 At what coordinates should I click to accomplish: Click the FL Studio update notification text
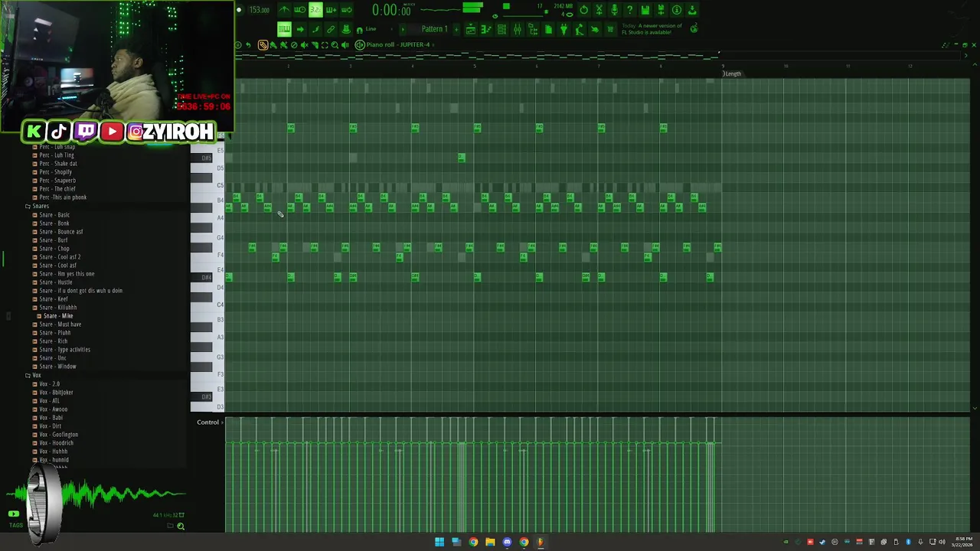pos(652,29)
